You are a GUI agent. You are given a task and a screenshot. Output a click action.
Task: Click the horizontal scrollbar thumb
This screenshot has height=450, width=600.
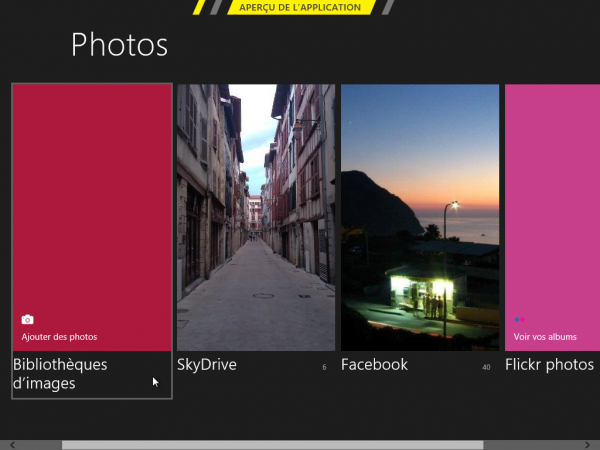tap(272, 444)
